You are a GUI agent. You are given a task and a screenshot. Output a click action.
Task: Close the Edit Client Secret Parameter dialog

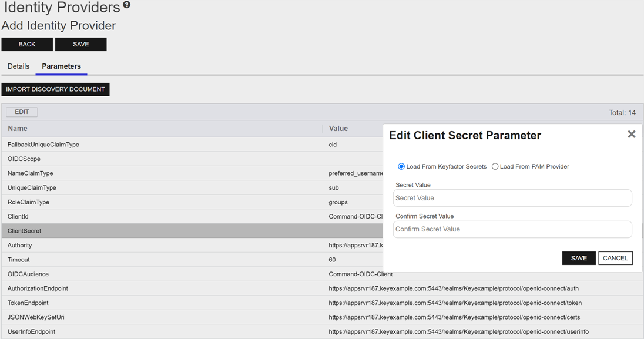tap(631, 134)
